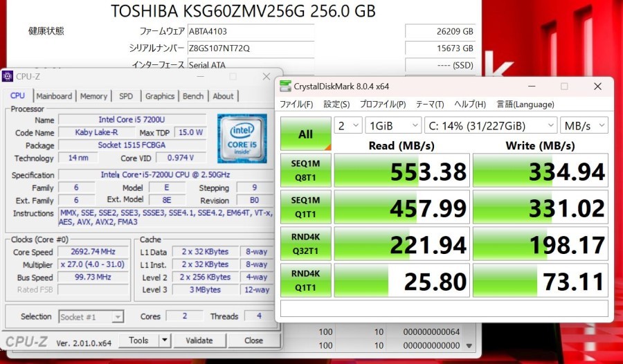
Task: Click the Multiplier x 27.0 value
Action: coord(93,264)
